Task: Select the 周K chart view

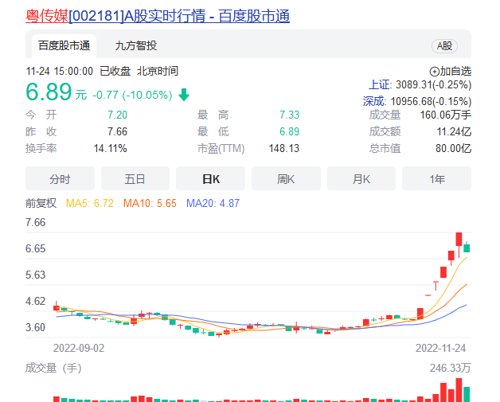Action: (286, 179)
